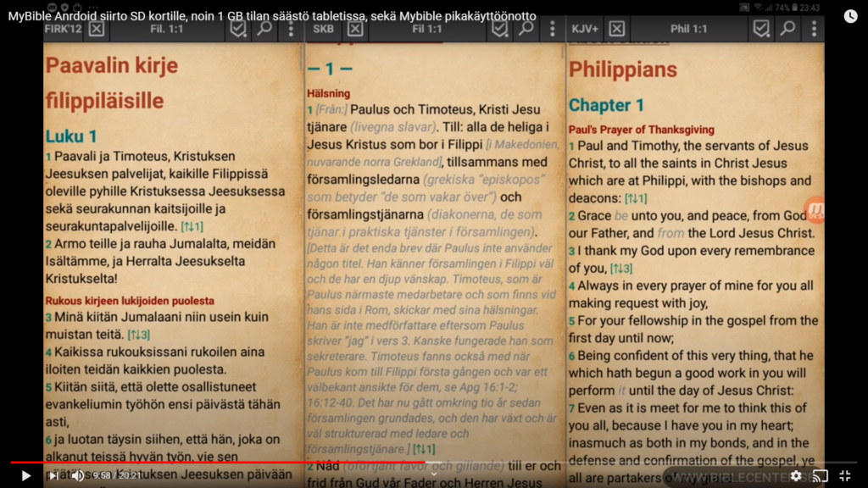Viewport: 868px width, 488px height.
Task: Cast video to another device
Action: pos(821,475)
